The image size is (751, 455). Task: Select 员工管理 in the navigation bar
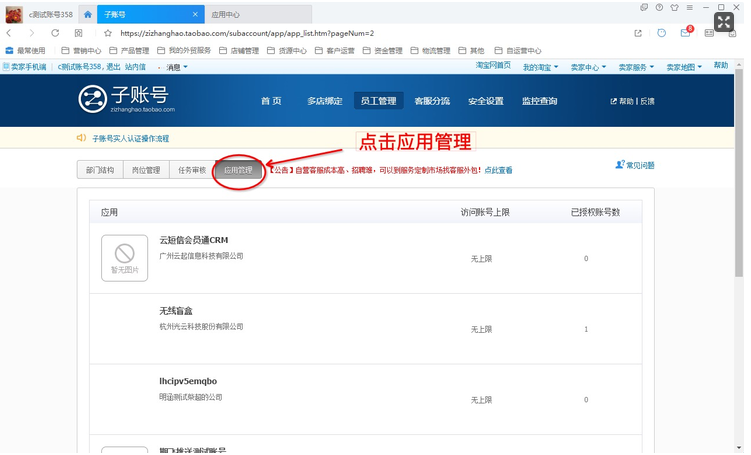click(378, 101)
